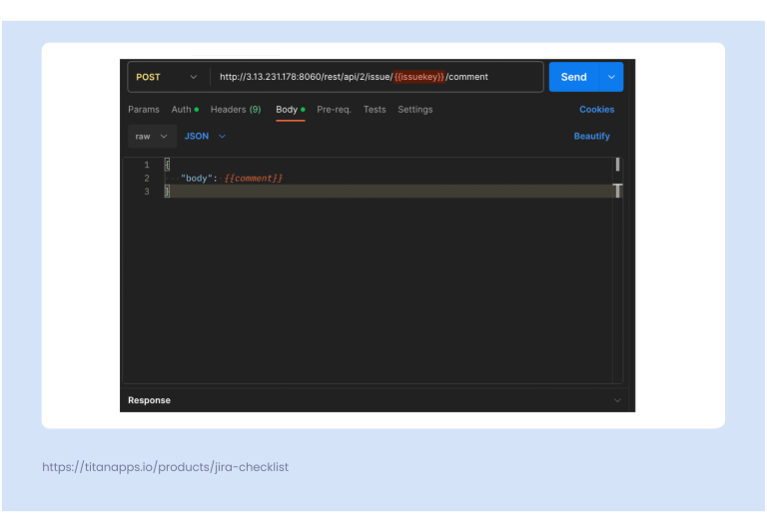Screen dimensions: 767x532
Task: Expand the Send options arrow
Action: click(x=611, y=77)
